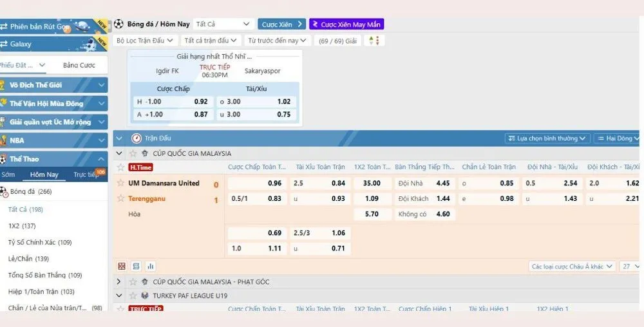Click the red grid icon under match odds
This screenshot has width=644, height=327.
pyautogui.click(x=122, y=266)
